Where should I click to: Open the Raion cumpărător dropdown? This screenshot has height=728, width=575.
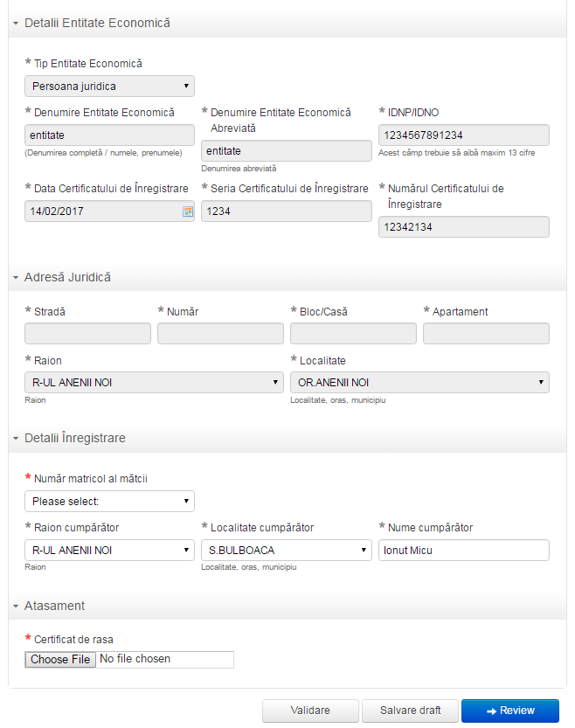109,551
